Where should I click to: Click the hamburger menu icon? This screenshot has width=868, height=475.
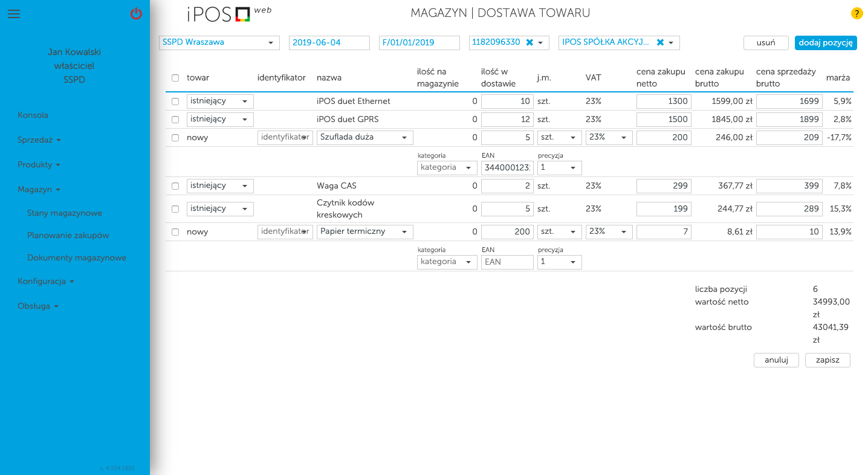coord(14,14)
